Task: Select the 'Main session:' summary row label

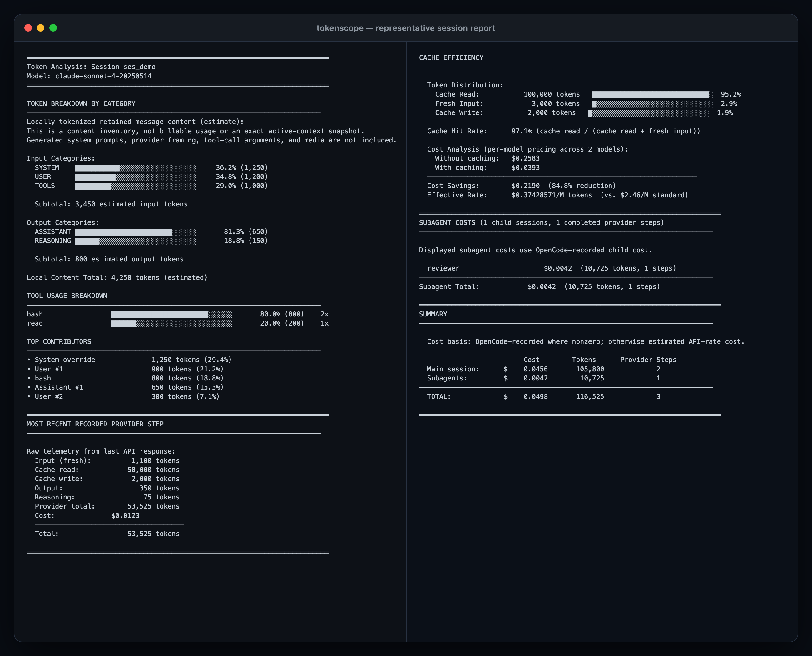Action: point(453,369)
